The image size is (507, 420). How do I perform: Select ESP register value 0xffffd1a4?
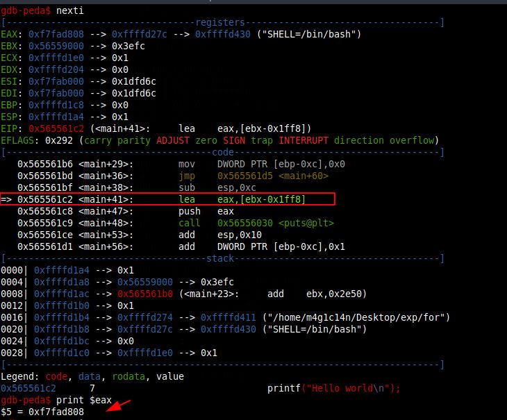tap(56, 117)
